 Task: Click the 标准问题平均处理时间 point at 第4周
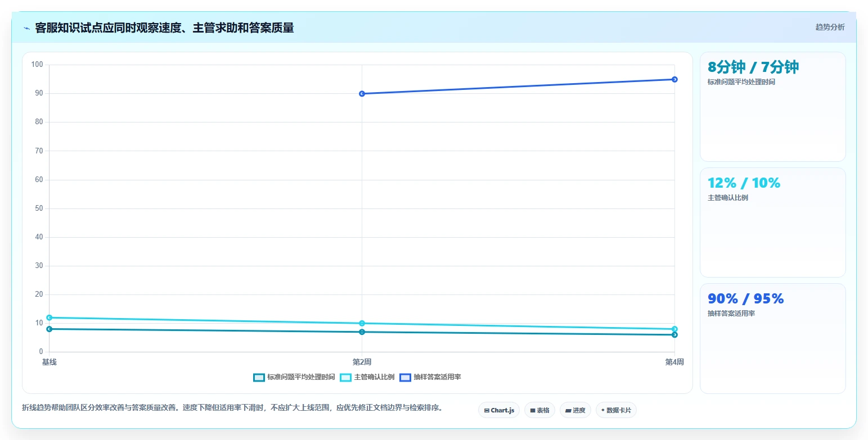(674, 335)
